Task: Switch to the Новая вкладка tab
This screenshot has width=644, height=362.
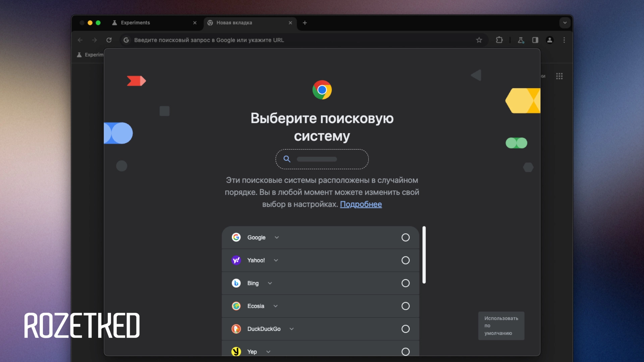Action: pos(234,22)
